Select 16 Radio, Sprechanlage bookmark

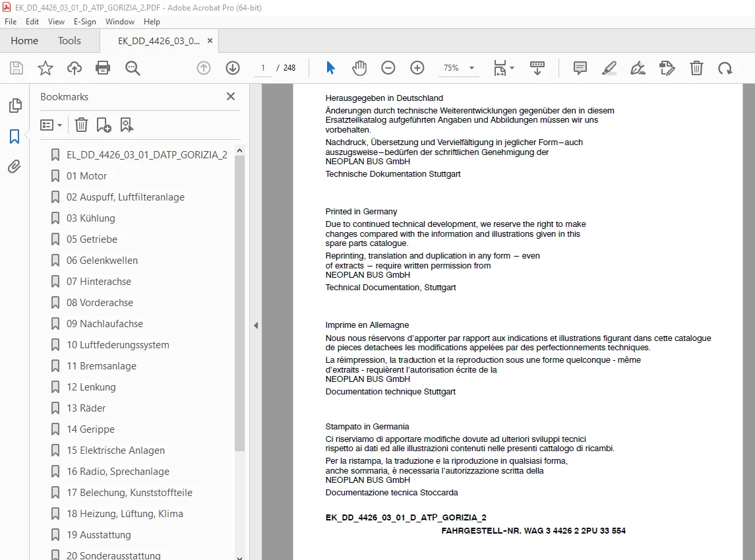click(118, 472)
